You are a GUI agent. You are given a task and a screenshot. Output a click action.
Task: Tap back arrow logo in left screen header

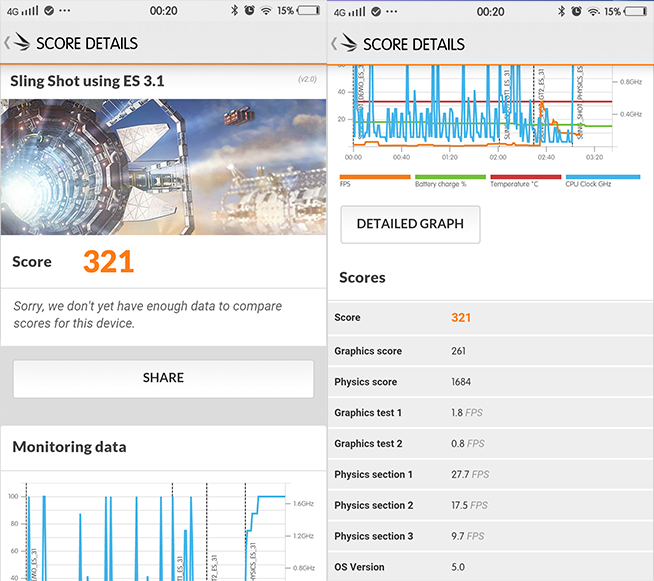click(17, 43)
